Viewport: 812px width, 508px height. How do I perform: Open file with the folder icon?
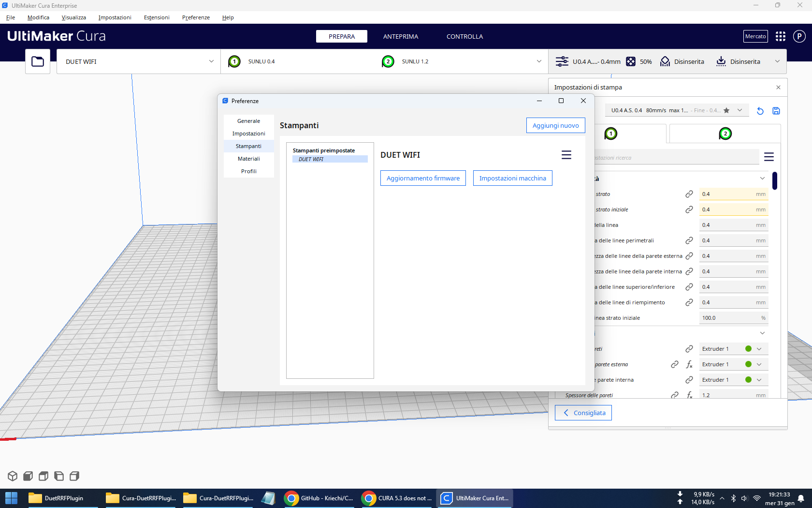point(38,61)
